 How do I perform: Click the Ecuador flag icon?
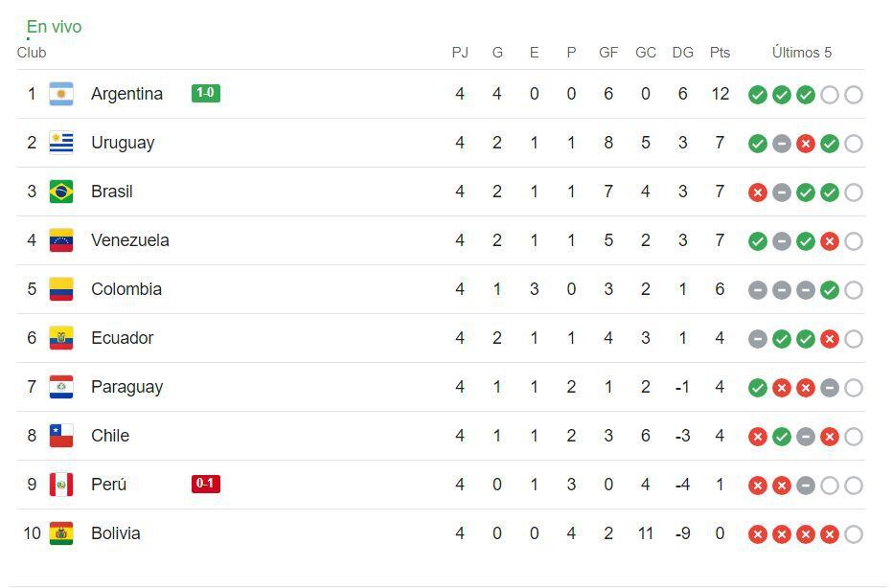[61, 338]
